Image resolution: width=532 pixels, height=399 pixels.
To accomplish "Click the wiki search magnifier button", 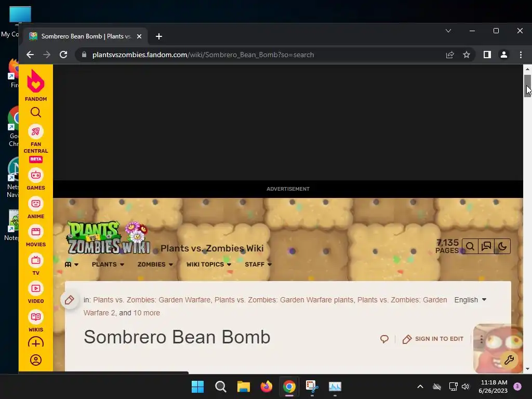I will click(470, 246).
